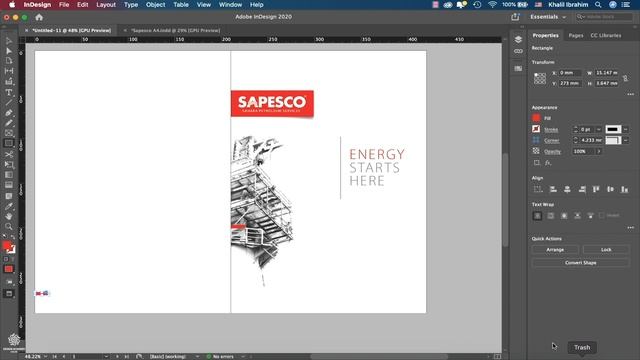Select the Pen tool
Image resolution: width=640 pixels, height=360 pixels.
pos(9,113)
